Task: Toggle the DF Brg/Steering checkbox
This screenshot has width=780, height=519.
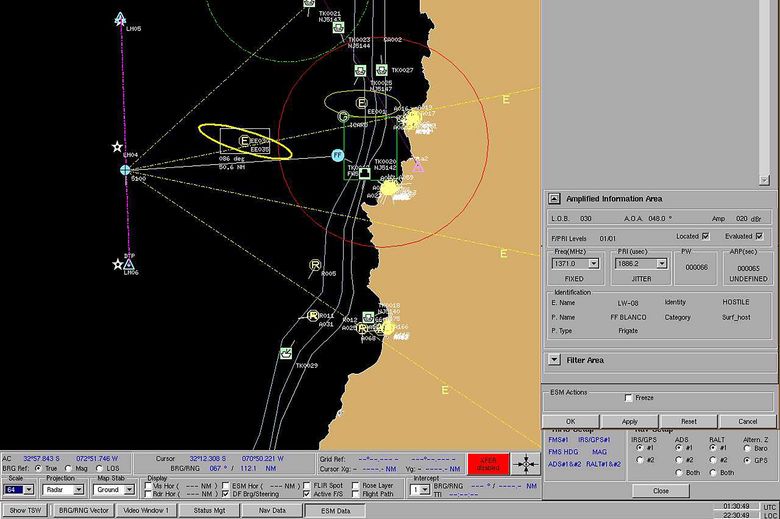Action: 226,494
